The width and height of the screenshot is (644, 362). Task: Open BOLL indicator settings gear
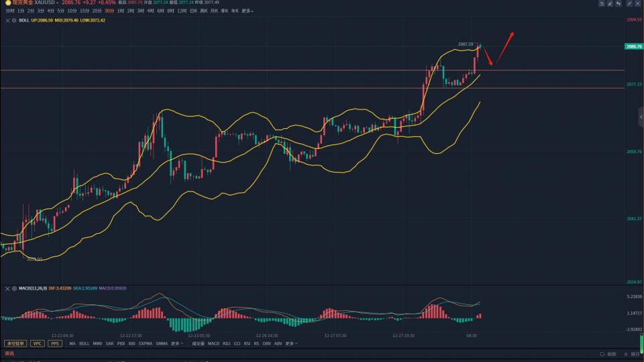coord(14,20)
